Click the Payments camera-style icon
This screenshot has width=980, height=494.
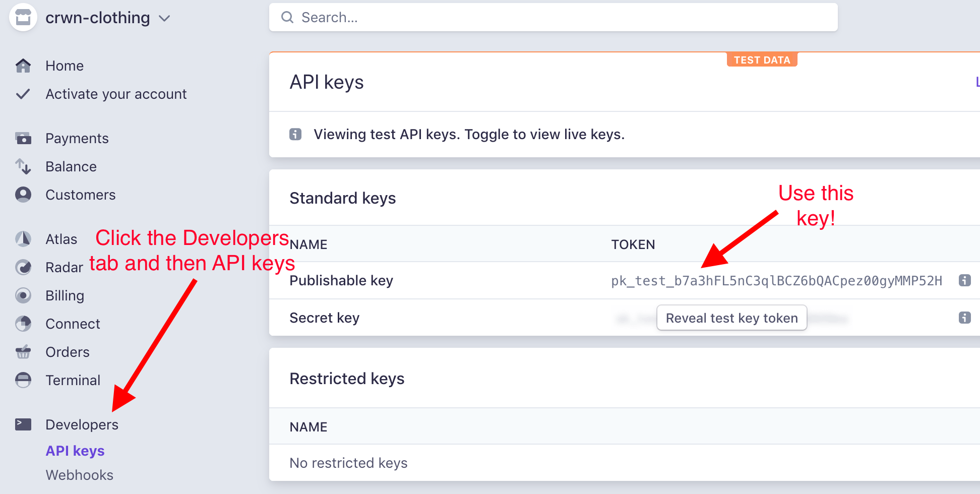(23, 138)
